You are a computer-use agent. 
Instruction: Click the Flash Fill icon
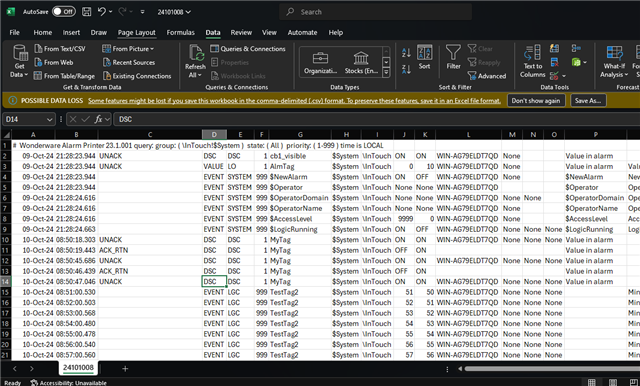coord(554,49)
